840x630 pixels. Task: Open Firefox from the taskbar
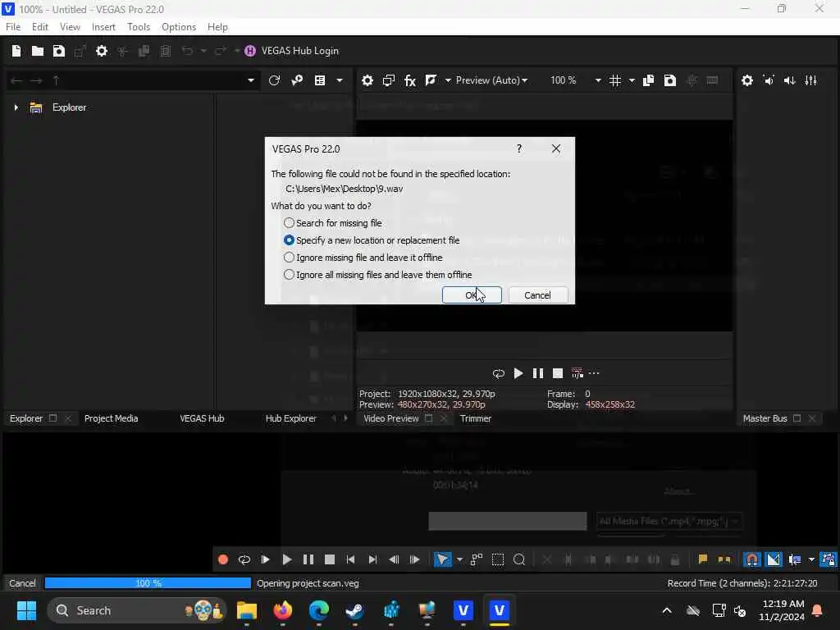click(283, 610)
